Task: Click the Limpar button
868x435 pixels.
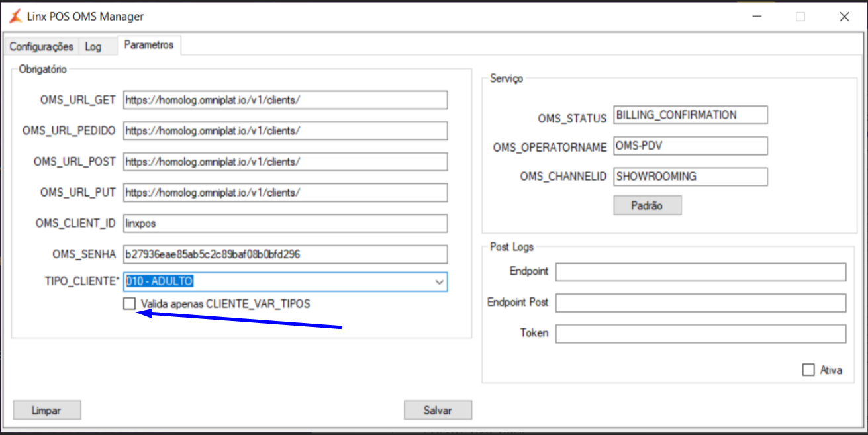Action: [46, 411]
